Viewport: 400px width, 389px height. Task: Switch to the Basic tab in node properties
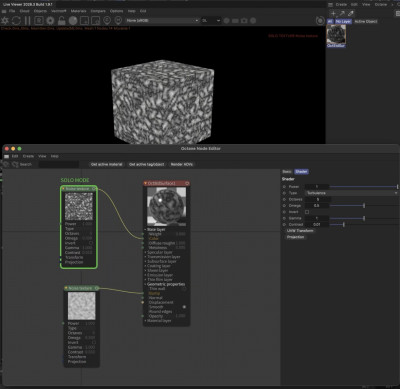(x=287, y=172)
